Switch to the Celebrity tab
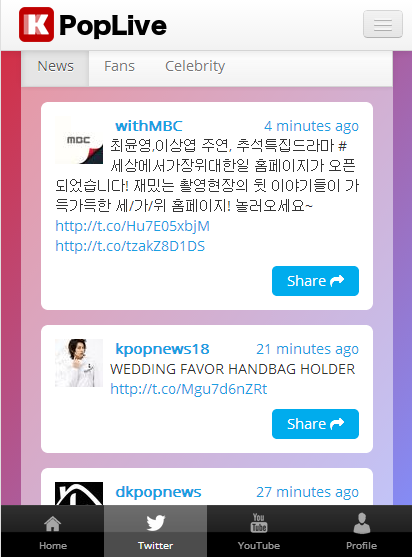 [x=195, y=66]
